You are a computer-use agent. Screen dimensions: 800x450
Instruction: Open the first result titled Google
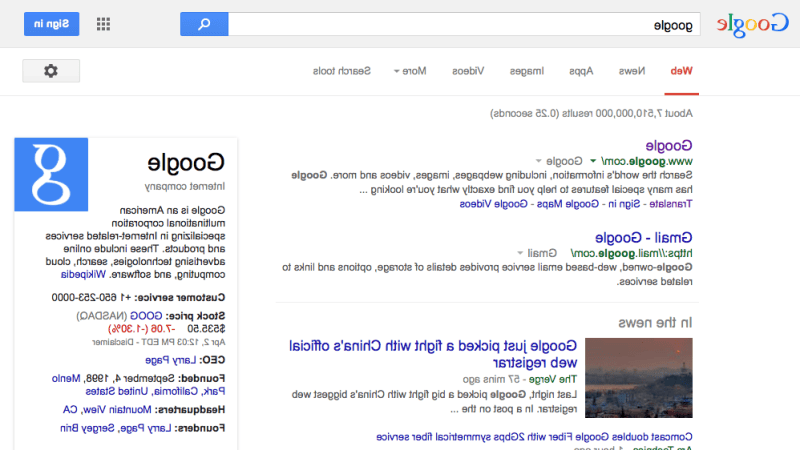[669, 145]
